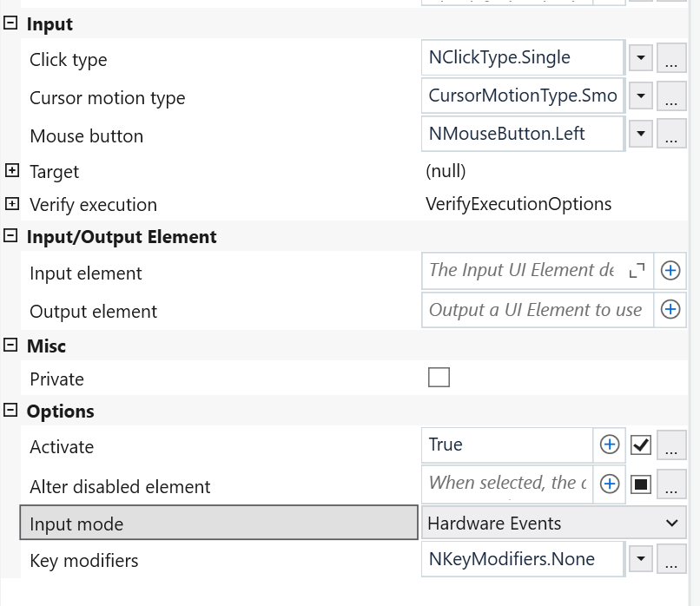Screen dimensions: 700x606
Task: Click the plus icon beside Alter disabled element
Action: [x=611, y=484]
